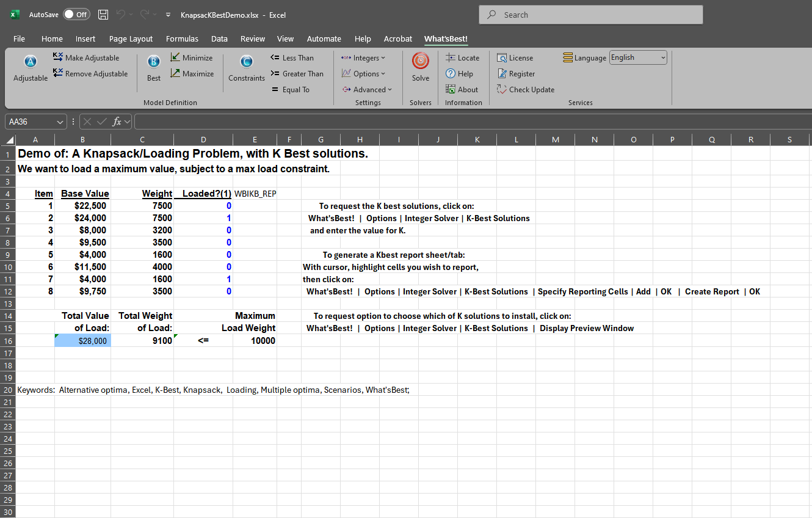
Task: Select the Demo title cell in row 1
Action: click(192, 153)
